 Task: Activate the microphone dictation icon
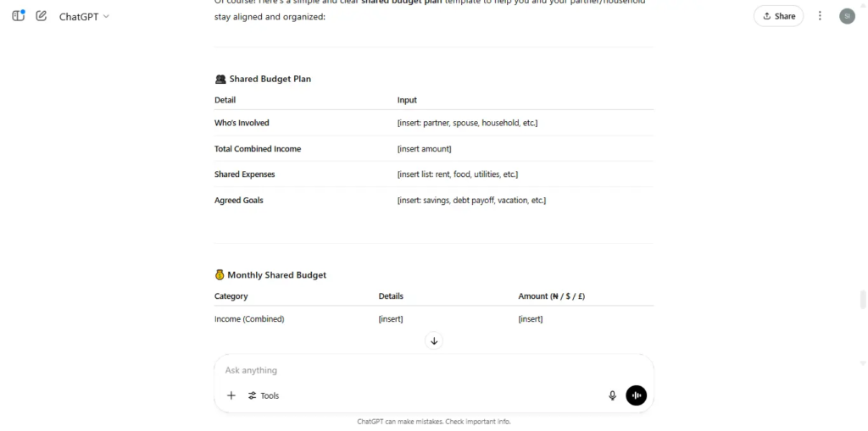(612, 395)
